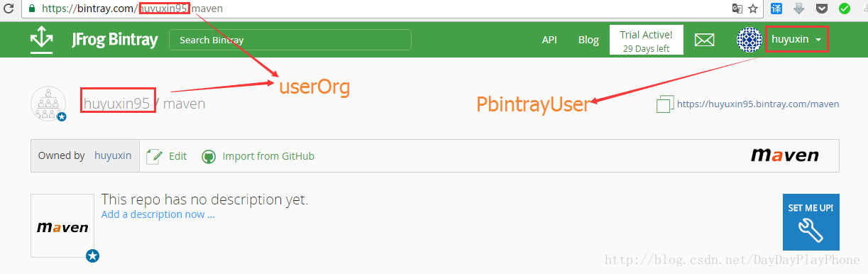Image resolution: width=868 pixels, height=274 pixels.
Task: Bookmark page with the star icon
Action: (x=753, y=9)
